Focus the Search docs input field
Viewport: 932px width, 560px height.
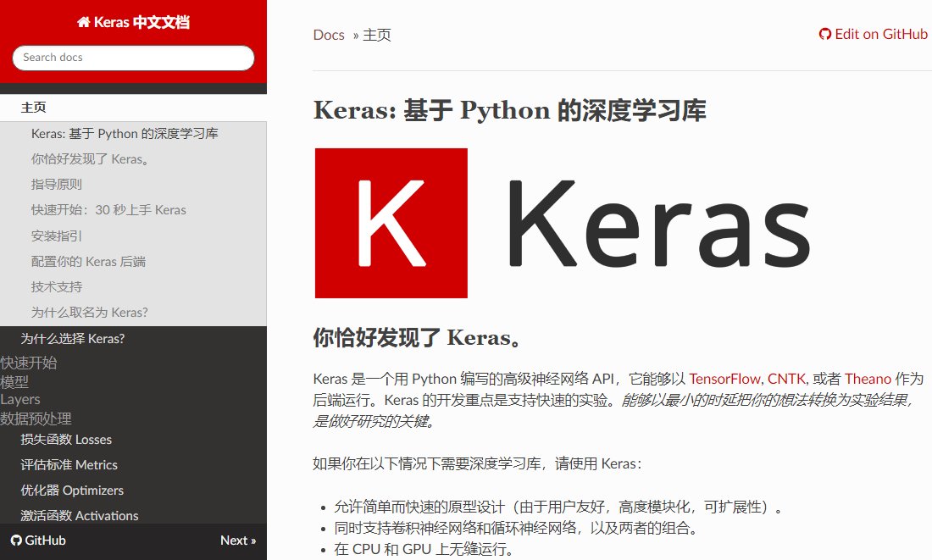(133, 58)
